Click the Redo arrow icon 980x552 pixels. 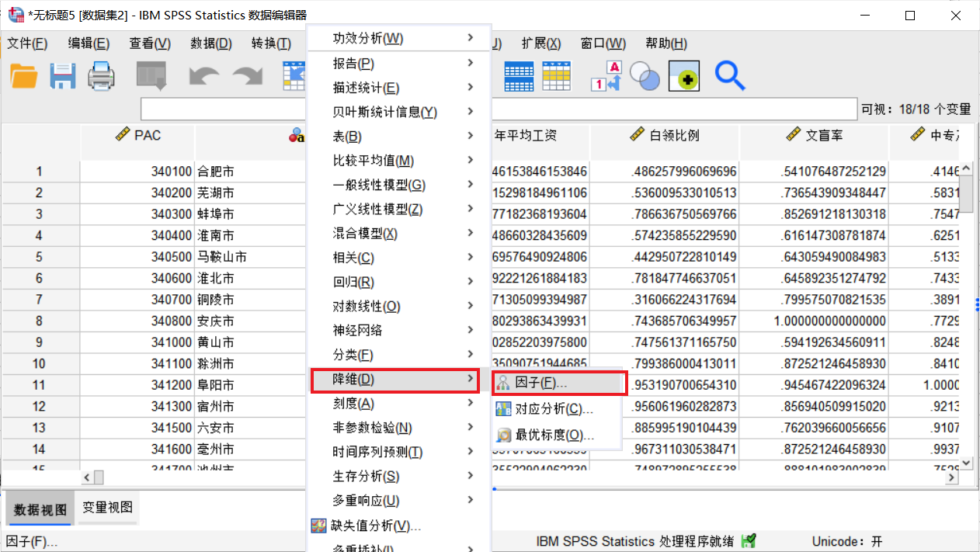pyautogui.click(x=248, y=76)
